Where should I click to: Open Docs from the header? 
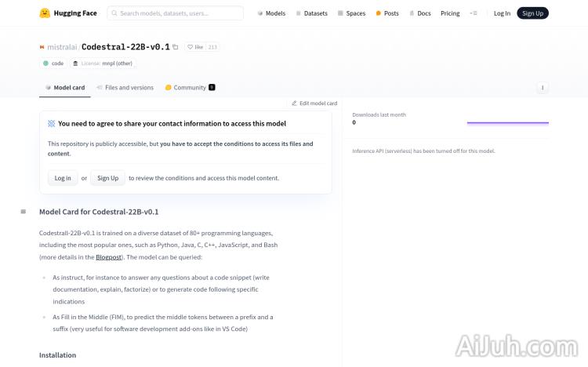(419, 13)
